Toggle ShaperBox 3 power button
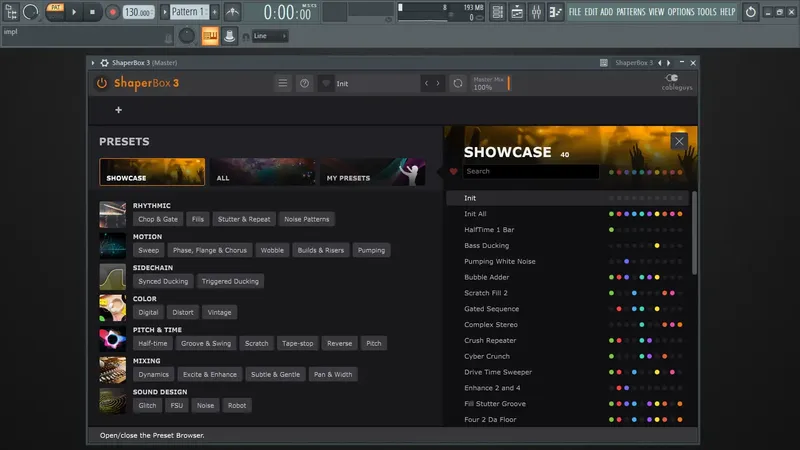This screenshot has width=800, height=450. (x=102, y=83)
